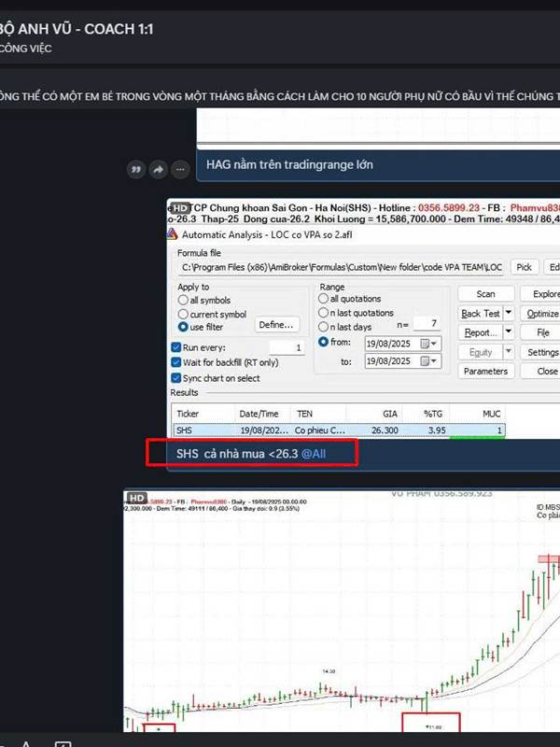Toggle Wait for backfill (RT only) checkbox
The height and width of the screenshot is (747, 560).
(x=176, y=362)
